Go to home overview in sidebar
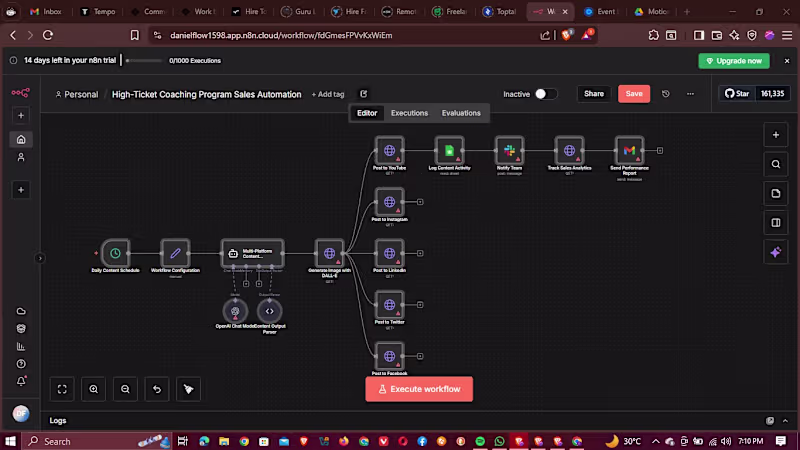The image size is (800, 450). (21, 139)
